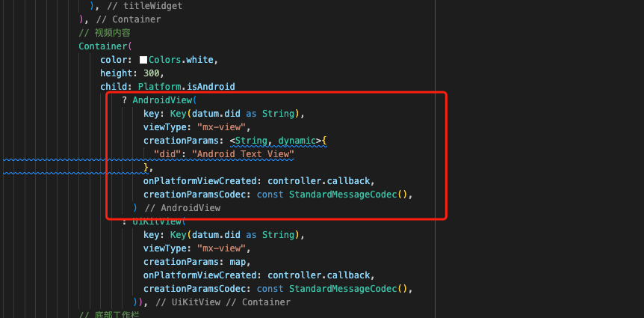This screenshot has width=644, height=318.
Task: Click the "AndroidView(" constructor call
Action: [165, 100]
